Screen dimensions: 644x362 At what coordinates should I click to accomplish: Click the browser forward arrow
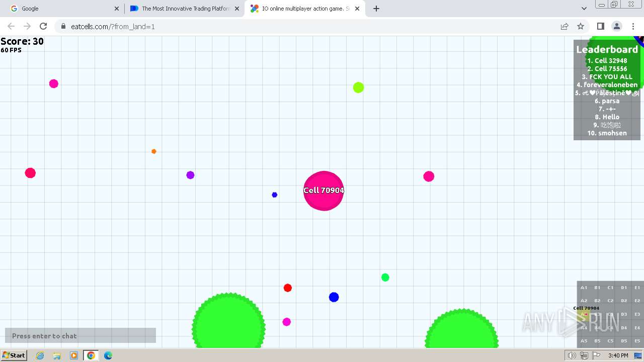pos(27,26)
